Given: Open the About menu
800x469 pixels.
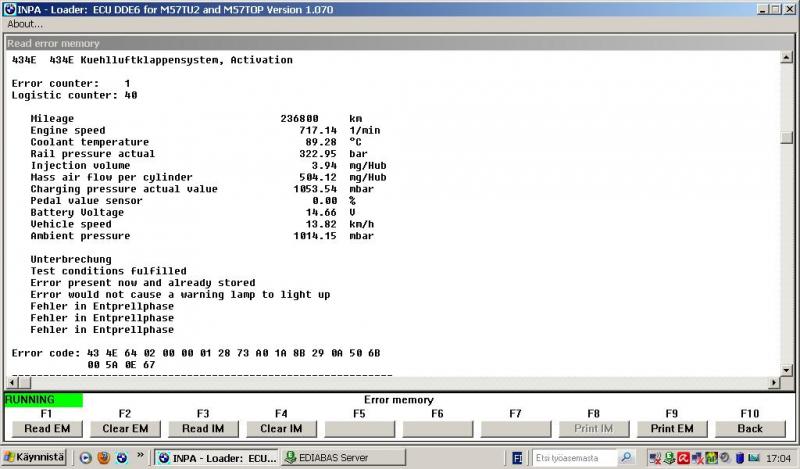Looking at the screenshot, I should pyautogui.click(x=25, y=24).
